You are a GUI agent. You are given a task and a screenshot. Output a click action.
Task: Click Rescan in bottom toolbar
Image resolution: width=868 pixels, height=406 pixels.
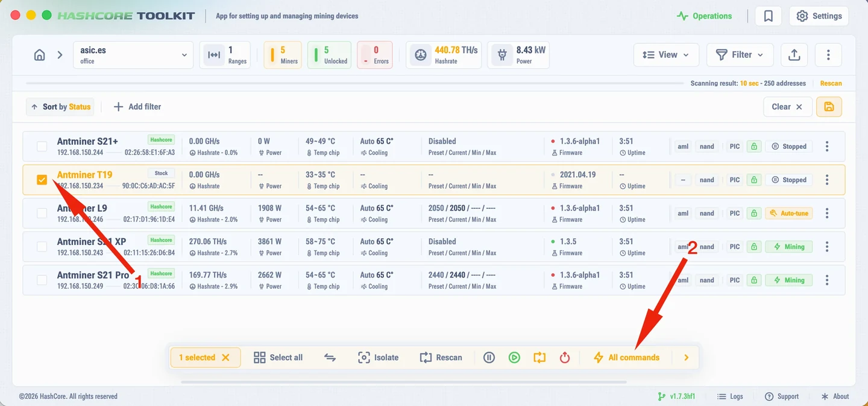(441, 358)
